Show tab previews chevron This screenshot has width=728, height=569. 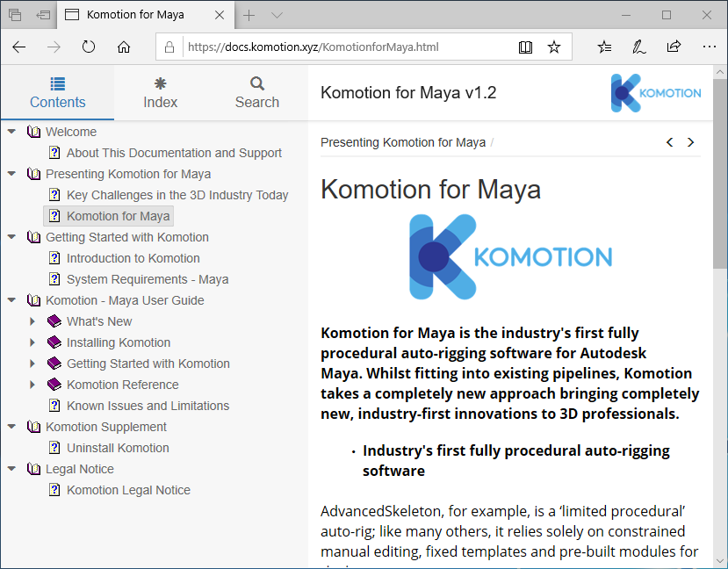pos(278,15)
